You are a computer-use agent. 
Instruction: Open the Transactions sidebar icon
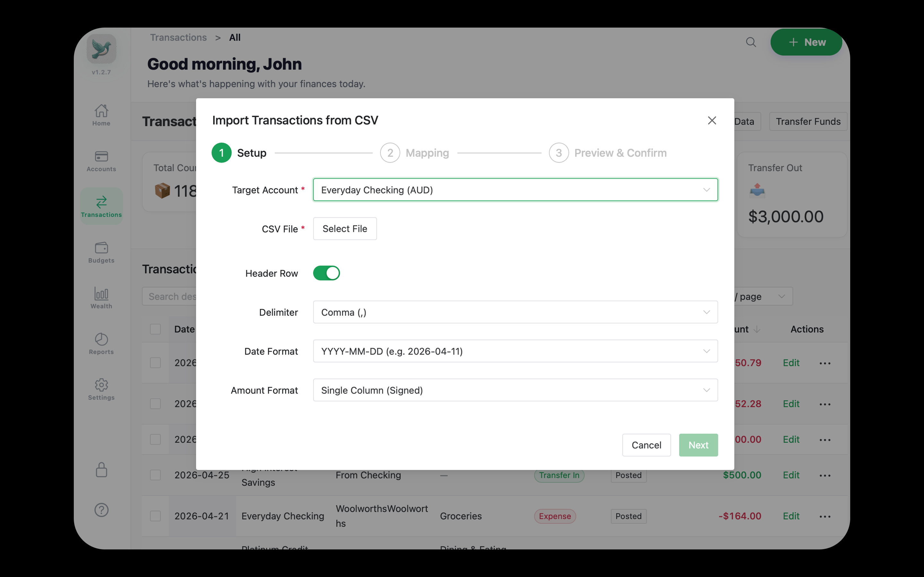click(x=101, y=205)
